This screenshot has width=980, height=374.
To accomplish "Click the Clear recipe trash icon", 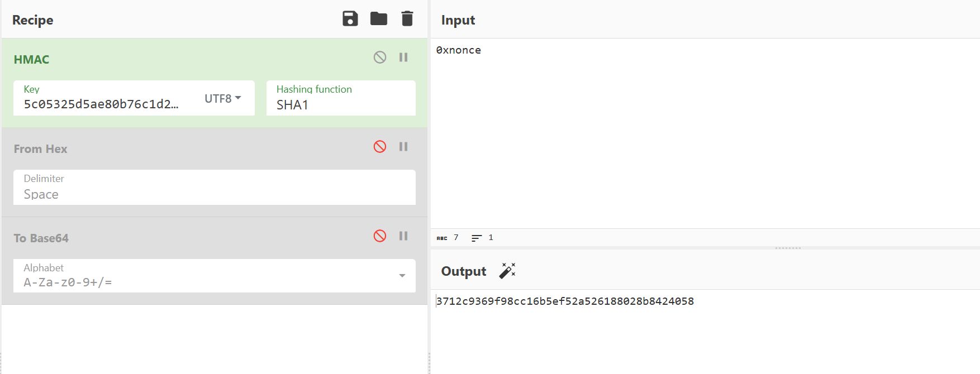I will [x=407, y=19].
